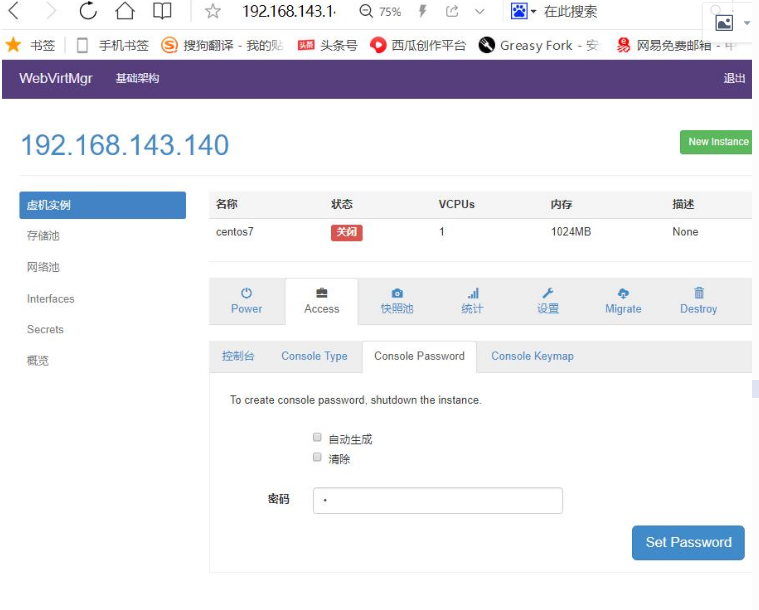Click the Set Password button
This screenshot has width=759, height=610.
[x=688, y=543]
